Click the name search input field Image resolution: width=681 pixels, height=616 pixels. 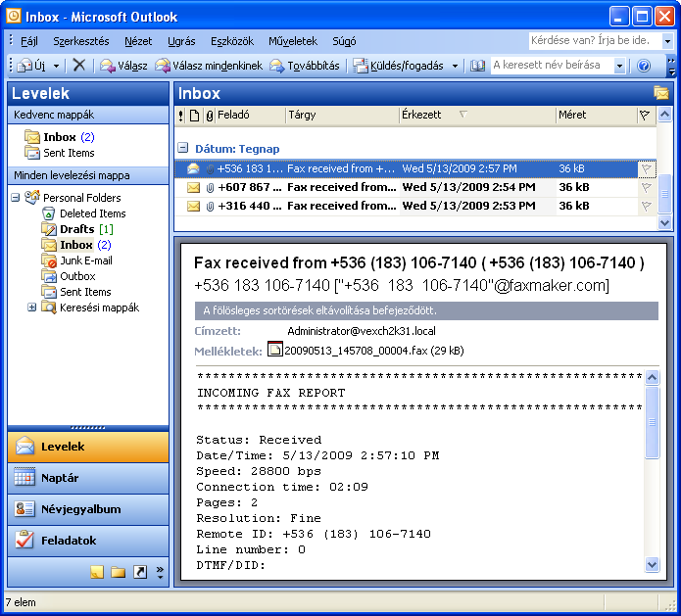coord(553,66)
